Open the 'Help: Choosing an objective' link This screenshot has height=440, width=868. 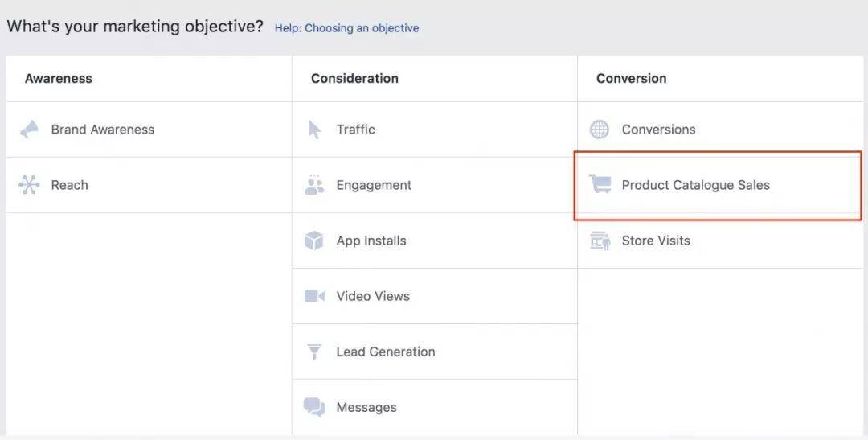click(x=346, y=28)
